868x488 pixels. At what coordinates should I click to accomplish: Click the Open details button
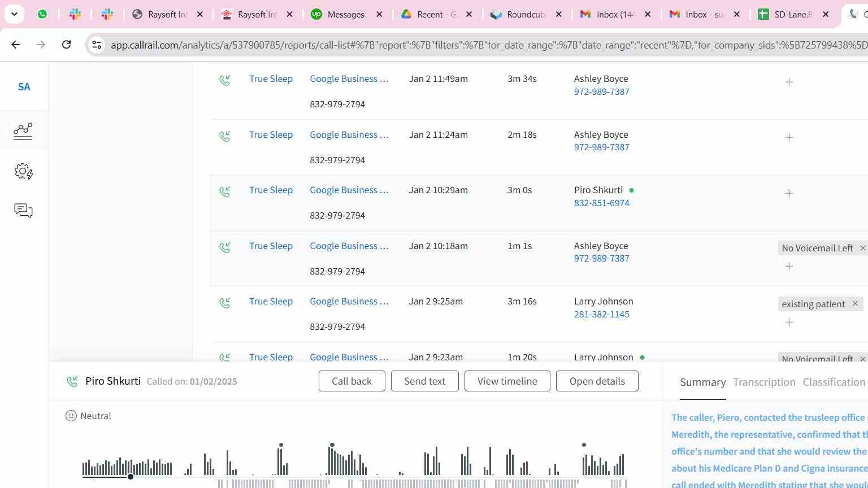click(597, 381)
